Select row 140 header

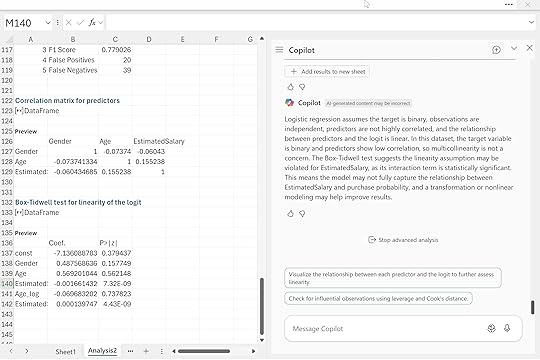coord(7,284)
